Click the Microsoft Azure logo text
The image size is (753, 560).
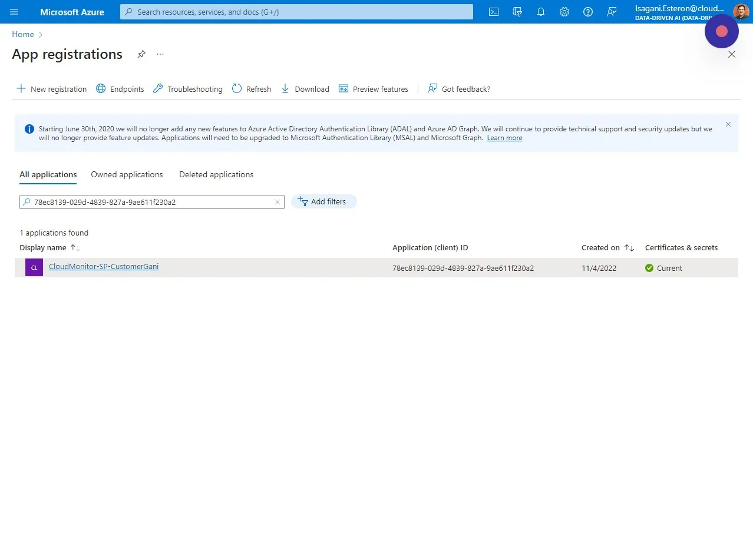pyautogui.click(x=72, y=12)
